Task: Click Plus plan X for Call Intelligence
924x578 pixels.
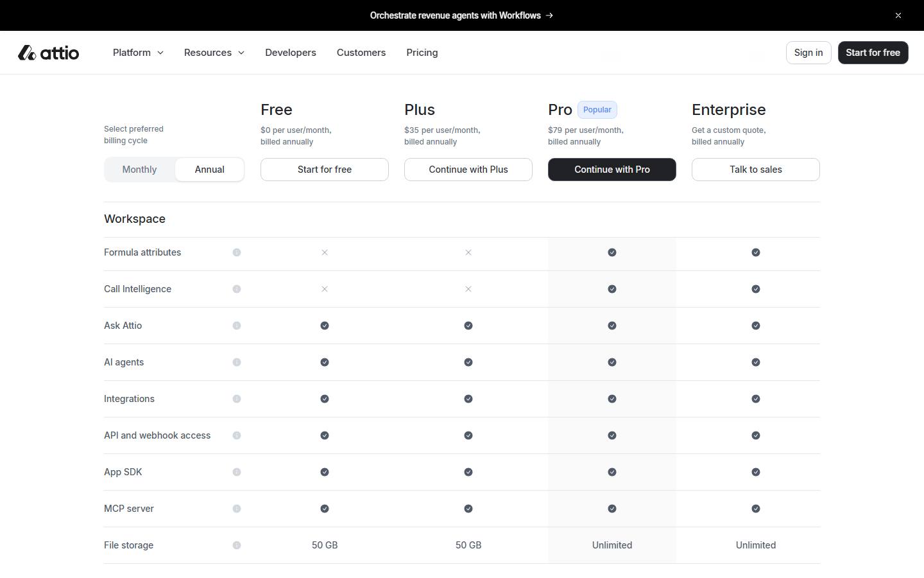Action: point(468,289)
